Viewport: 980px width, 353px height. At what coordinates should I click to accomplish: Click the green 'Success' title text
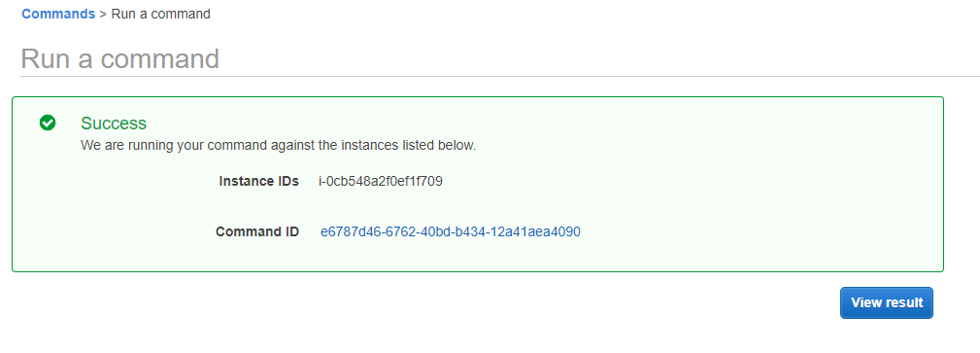point(114,123)
